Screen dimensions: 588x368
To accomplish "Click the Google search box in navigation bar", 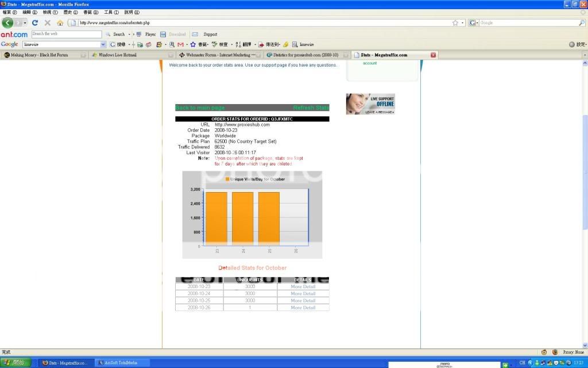I will click(x=529, y=22).
